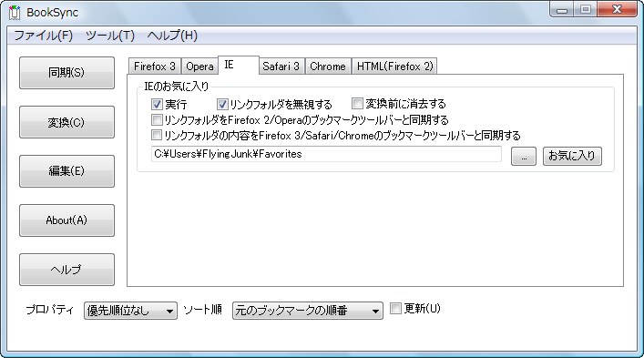
Task: Open the ヘルプ(H) menu
Action: tap(172, 36)
